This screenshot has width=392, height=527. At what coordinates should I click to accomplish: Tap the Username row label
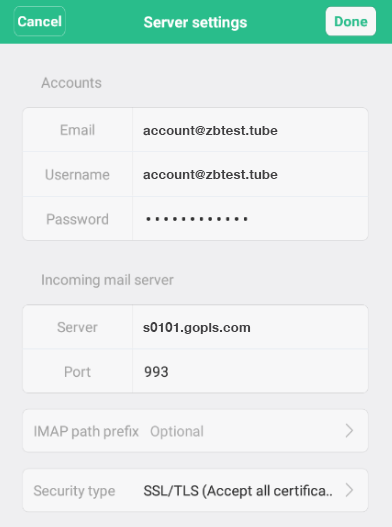coord(77,174)
